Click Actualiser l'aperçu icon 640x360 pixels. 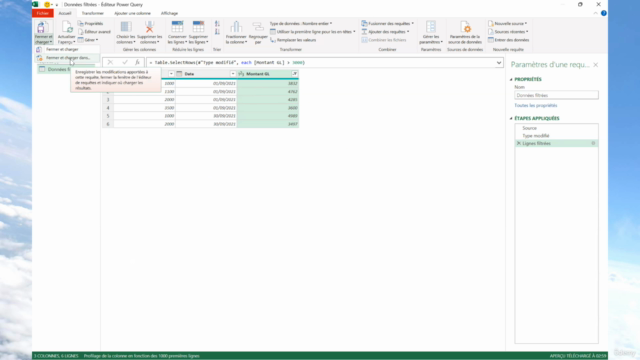click(67, 27)
